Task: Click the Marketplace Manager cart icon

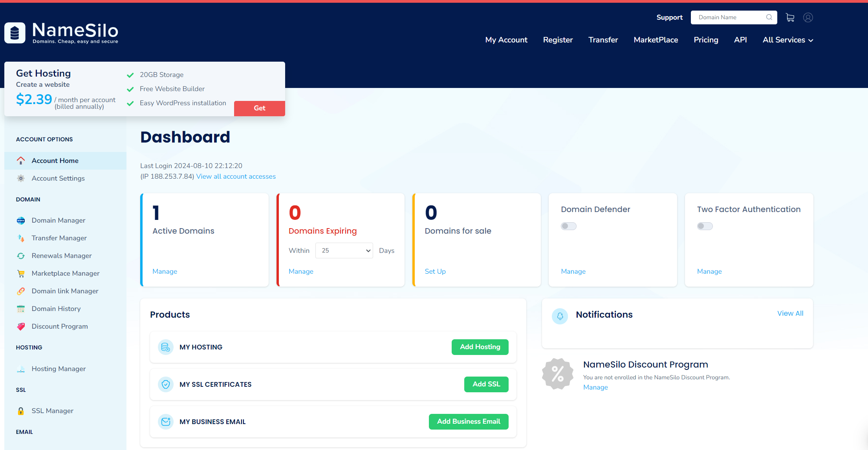Action: pos(21,273)
